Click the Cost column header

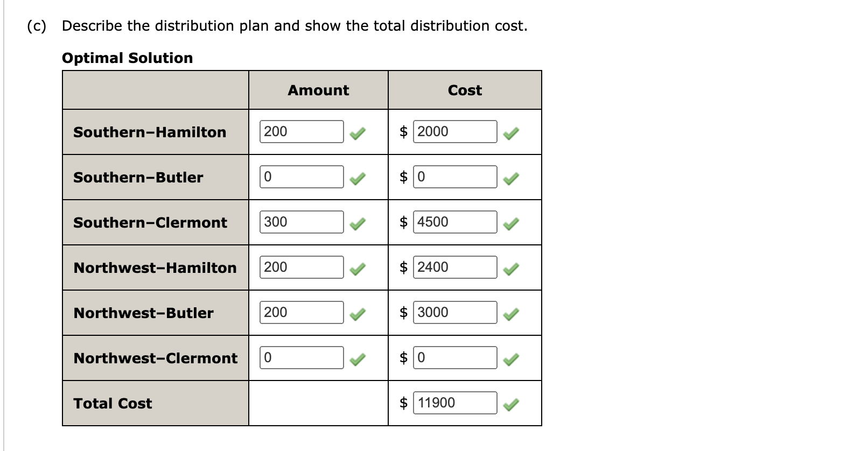[465, 90]
